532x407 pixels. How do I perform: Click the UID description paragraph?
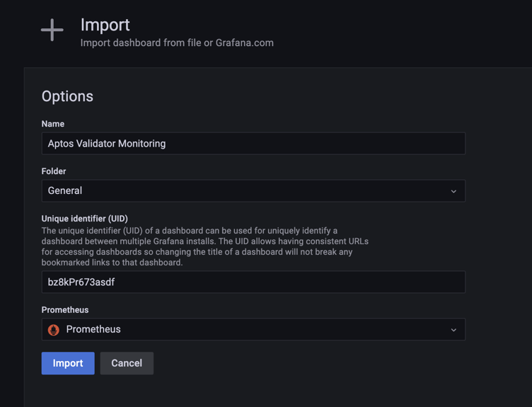205,246
